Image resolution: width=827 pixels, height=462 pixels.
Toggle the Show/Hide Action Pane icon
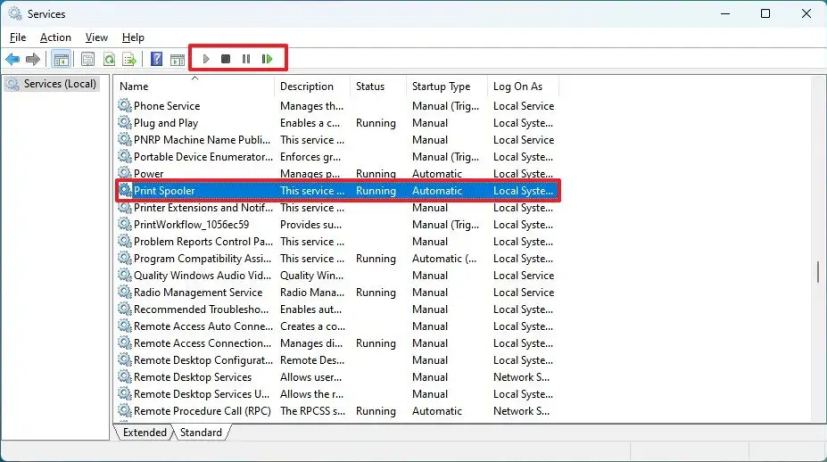(x=177, y=59)
